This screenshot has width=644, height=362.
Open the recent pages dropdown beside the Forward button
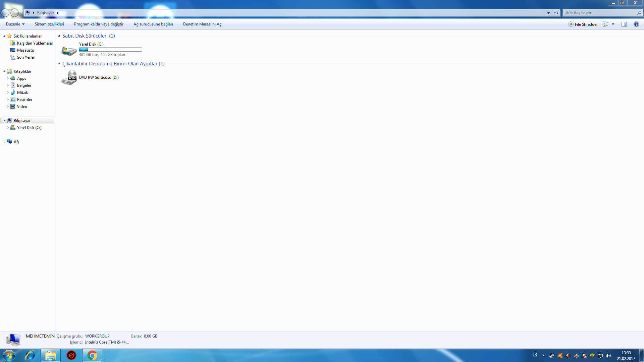click(21, 13)
